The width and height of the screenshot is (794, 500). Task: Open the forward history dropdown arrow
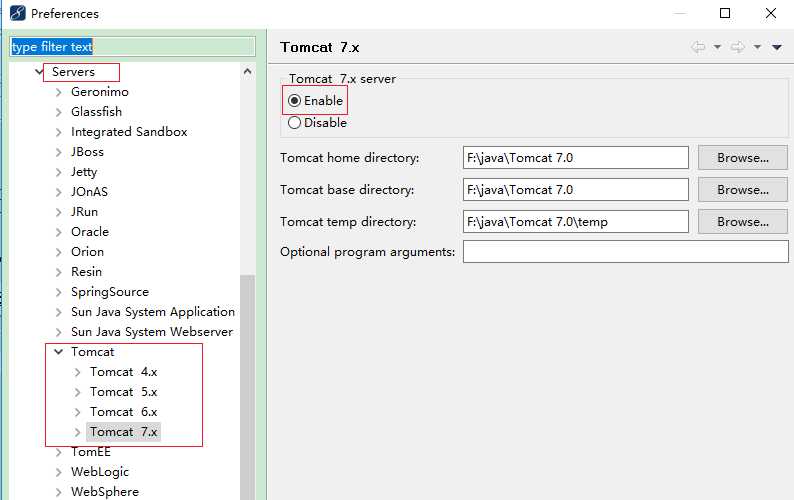tap(757, 47)
